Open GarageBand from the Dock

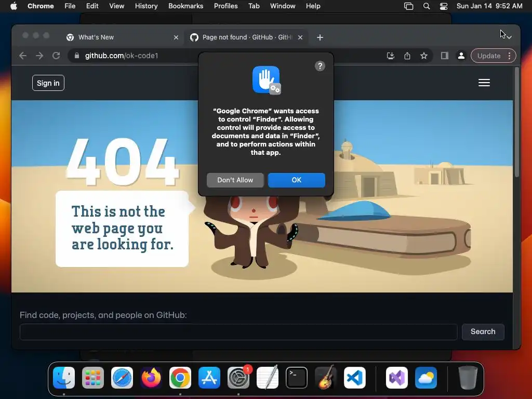(325, 378)
